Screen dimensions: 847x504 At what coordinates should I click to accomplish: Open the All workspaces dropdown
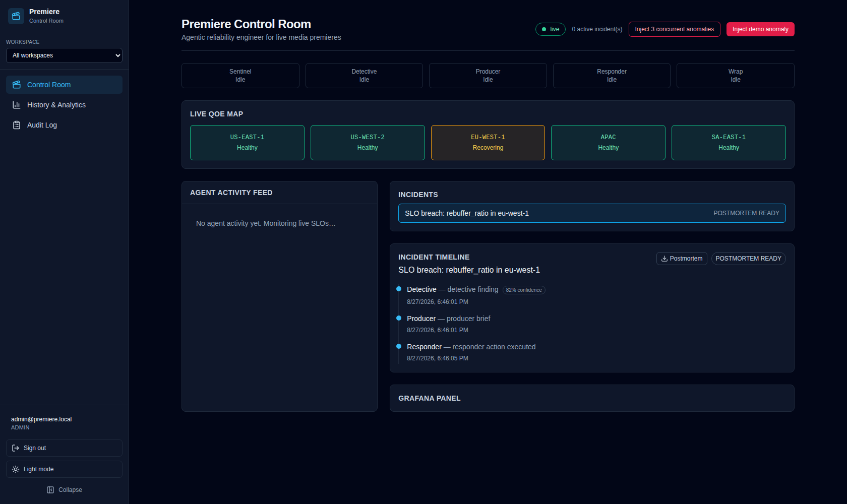pyautogui.click(x=64, y=55)
